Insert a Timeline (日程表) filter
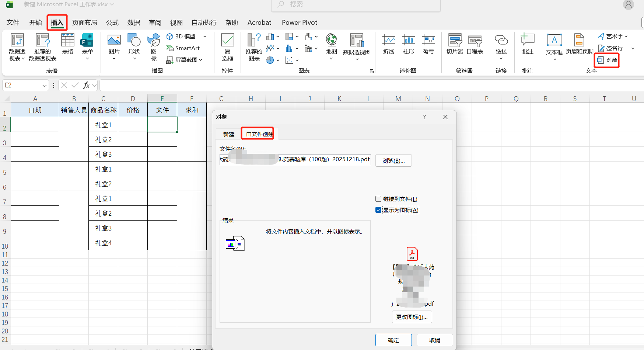The image size is (644, 350). 475,44
